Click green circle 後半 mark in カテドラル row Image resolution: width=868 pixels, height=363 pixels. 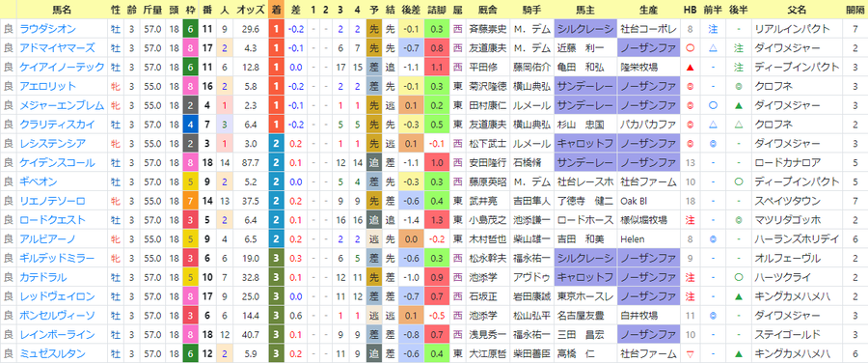tap(738, 277)
